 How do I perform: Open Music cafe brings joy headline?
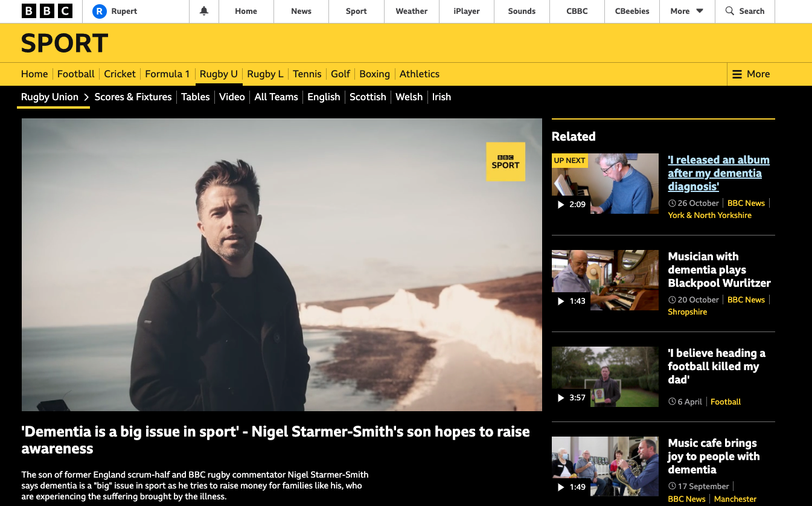point(714,456)
